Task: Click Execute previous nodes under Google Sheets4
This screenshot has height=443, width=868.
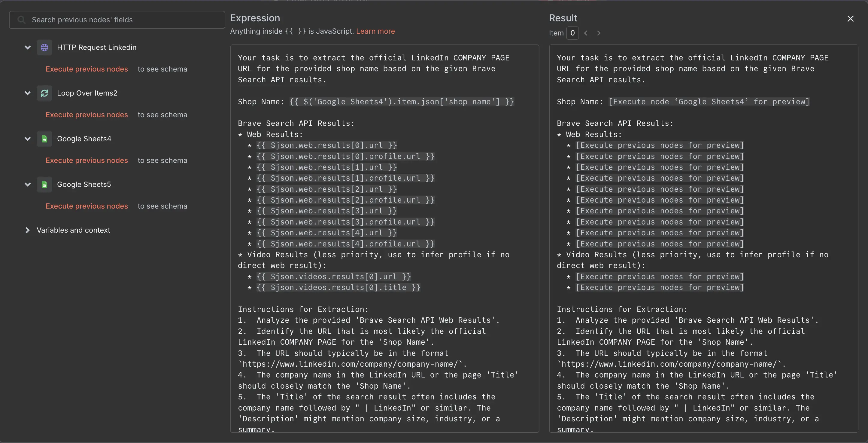Action: pyautogui.click(x=86, y=160)
